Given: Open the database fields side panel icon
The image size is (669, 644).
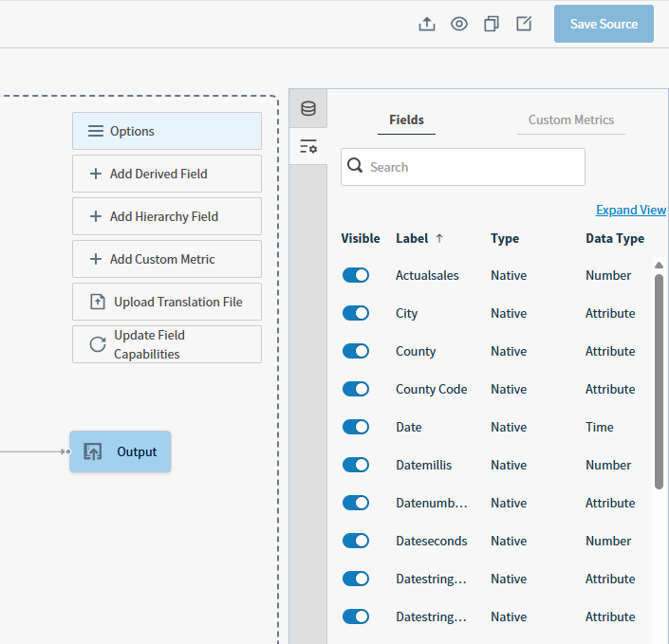Looking at the screenshot, I should tap(308, 108).
